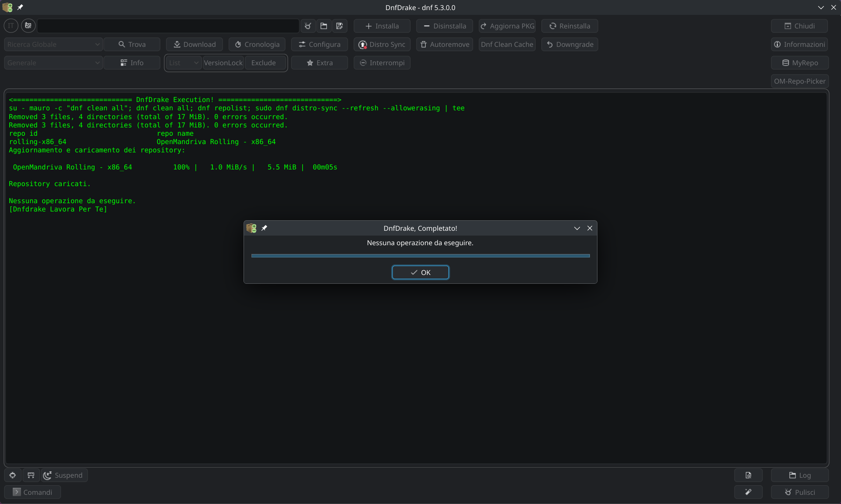Click the open folder icon near the search field
Screen dimensions: 841x504
[x=324, y=26]
